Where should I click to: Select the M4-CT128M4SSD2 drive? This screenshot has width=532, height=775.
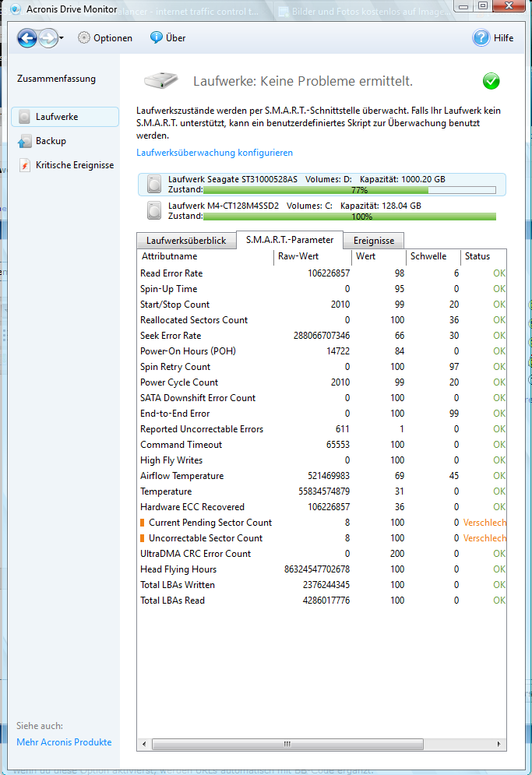[x=322, y=210]
